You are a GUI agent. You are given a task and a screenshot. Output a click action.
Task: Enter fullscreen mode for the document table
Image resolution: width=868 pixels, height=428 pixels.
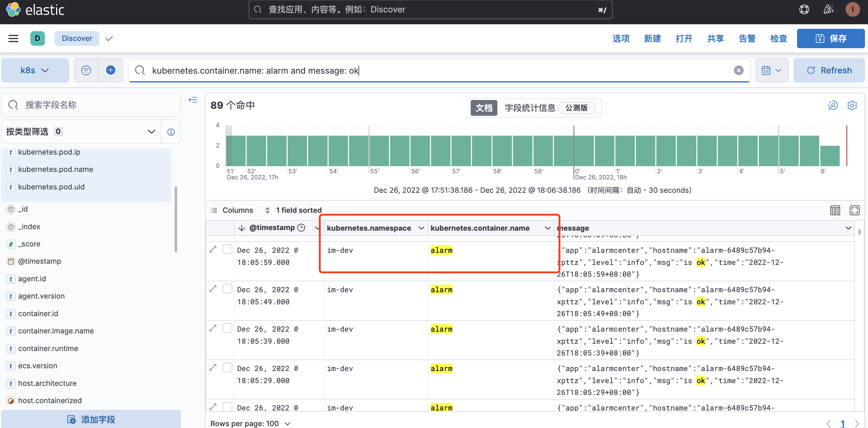point(854,210)
